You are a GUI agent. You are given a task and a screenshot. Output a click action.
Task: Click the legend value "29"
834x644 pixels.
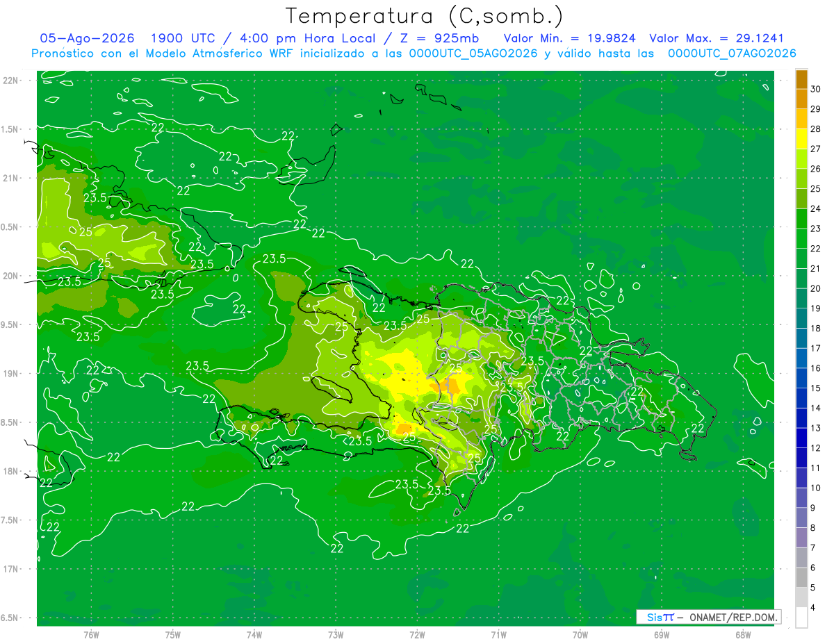pos(815,108)
